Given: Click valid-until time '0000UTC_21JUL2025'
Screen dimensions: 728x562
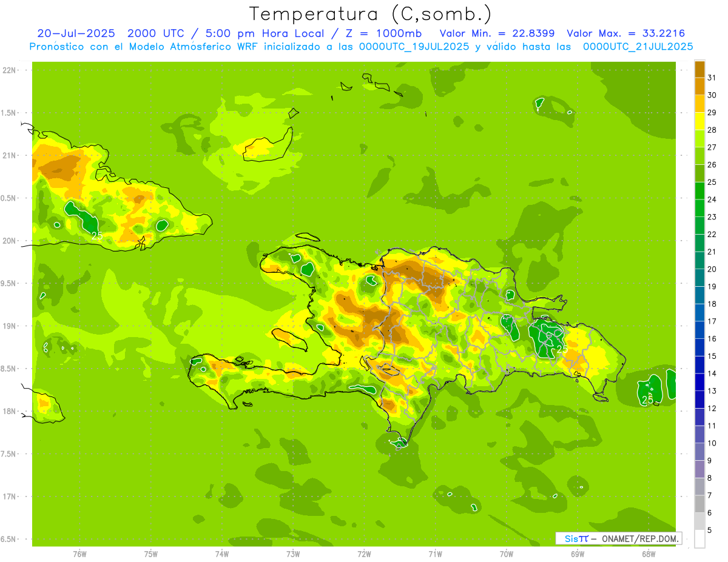Looking at the screenshot, I should 638,46.
